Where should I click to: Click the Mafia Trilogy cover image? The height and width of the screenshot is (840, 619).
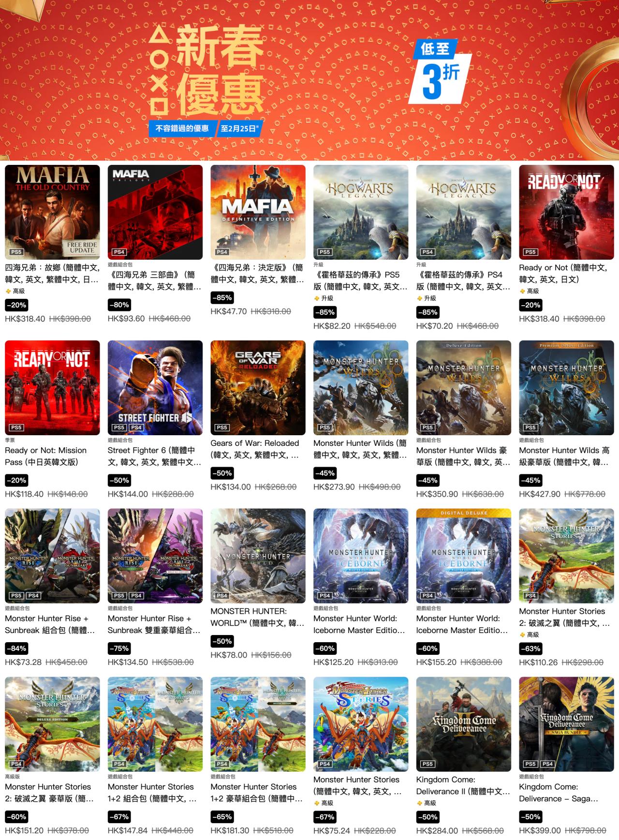(155, 212)
